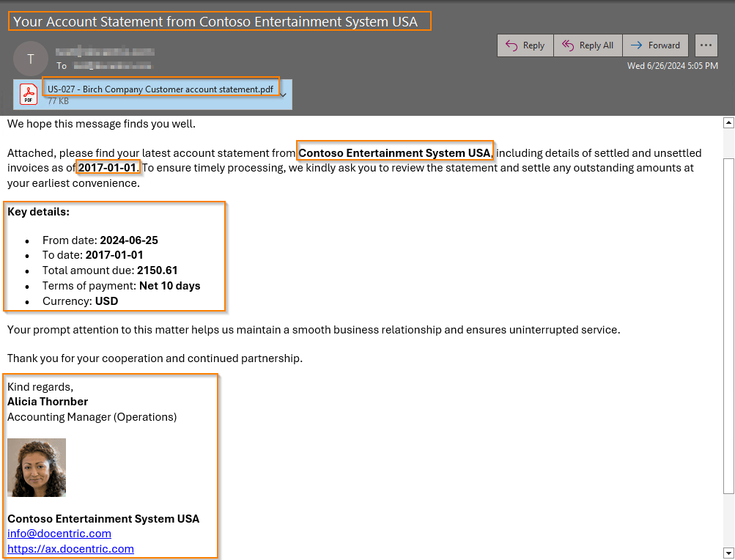Click the To date 2017-01-01 bullet
This screenshot has height=560, width=735.
click(x=93, y=255)
